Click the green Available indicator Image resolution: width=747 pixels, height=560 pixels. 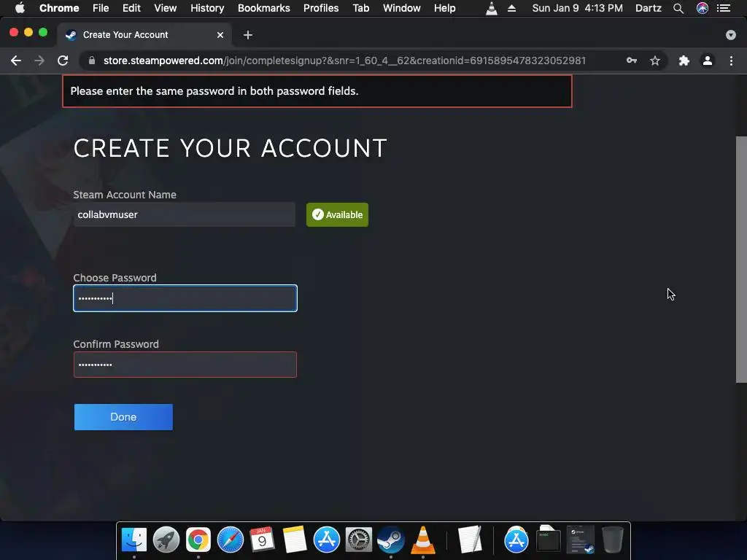[x=337, y=215]
